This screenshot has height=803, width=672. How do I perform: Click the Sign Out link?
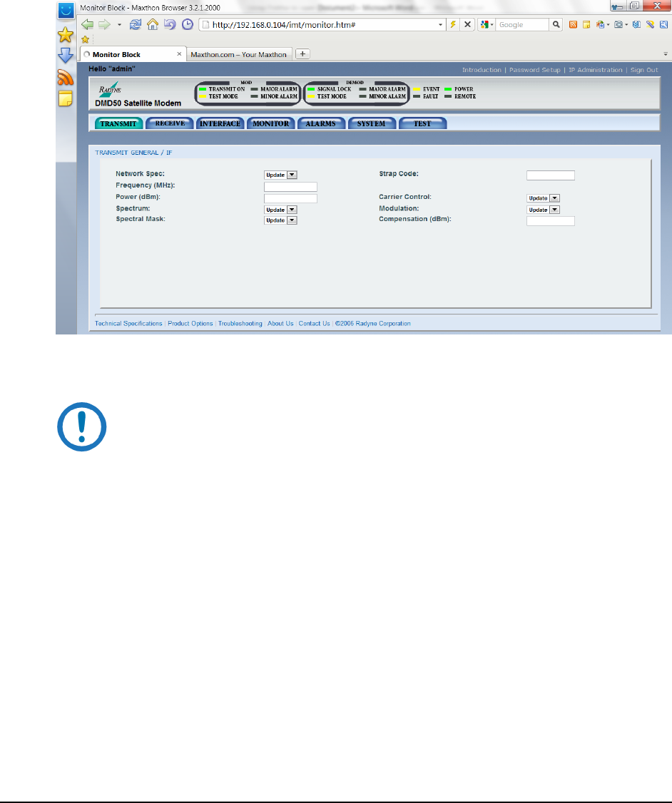coord(644,70)
